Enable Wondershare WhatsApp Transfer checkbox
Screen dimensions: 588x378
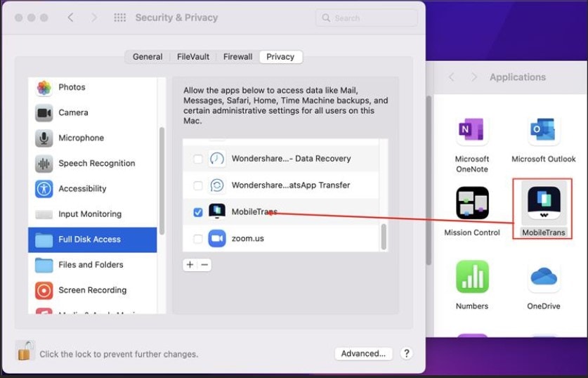pyautogui.click(x=197, y=185)
